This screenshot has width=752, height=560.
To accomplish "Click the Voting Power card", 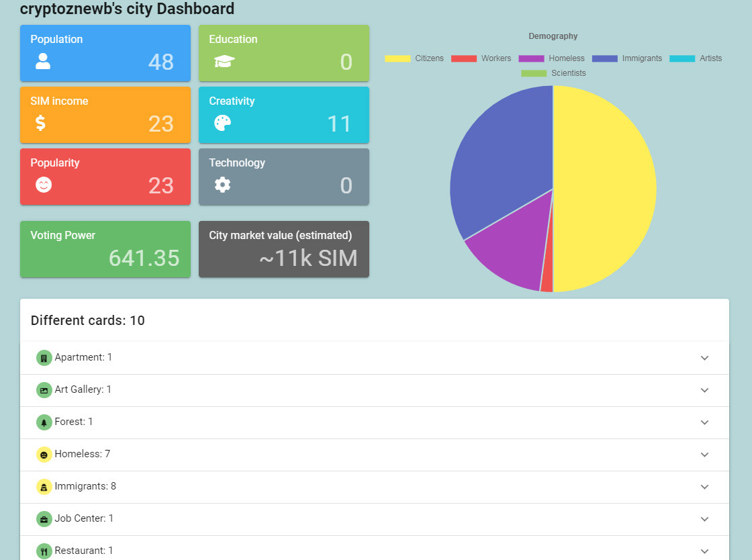I will click(x=105, y=249).
